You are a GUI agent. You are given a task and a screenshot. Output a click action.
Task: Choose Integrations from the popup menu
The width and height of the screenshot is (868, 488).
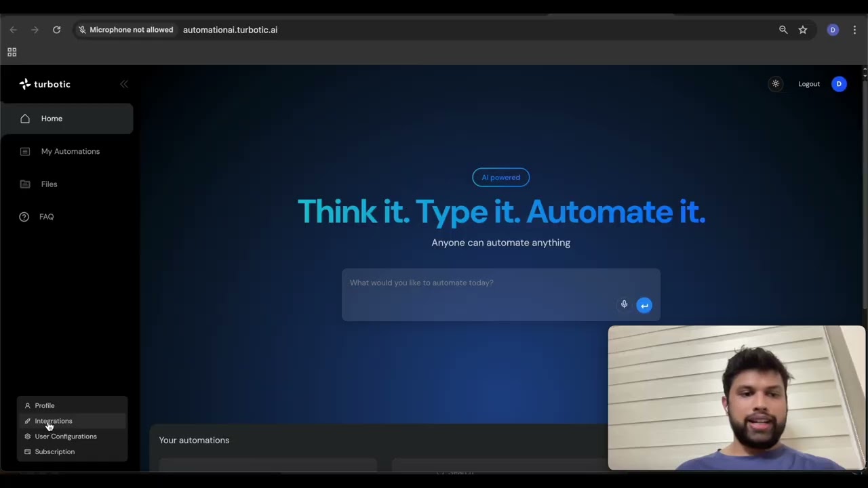coord(54,421)
